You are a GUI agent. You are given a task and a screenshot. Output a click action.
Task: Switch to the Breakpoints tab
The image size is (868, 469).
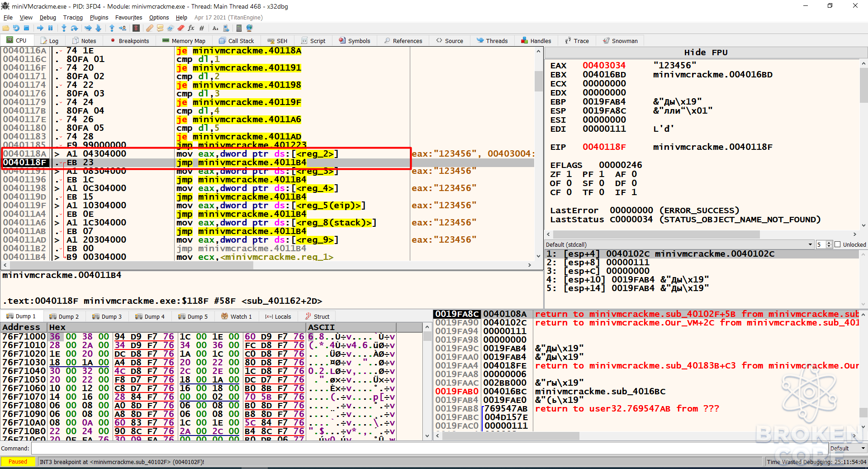pos(129,41)
